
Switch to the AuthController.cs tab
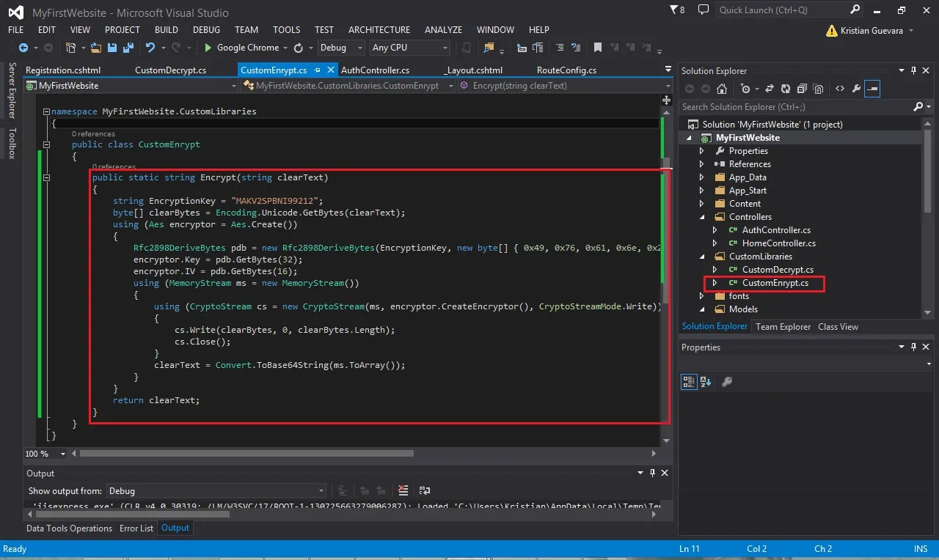point(375,70)
